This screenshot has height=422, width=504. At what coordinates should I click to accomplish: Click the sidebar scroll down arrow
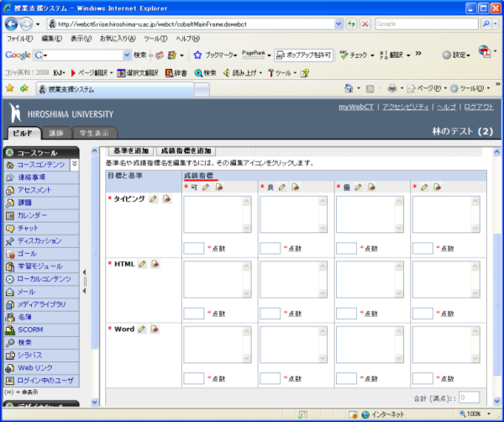pos(94,402)
